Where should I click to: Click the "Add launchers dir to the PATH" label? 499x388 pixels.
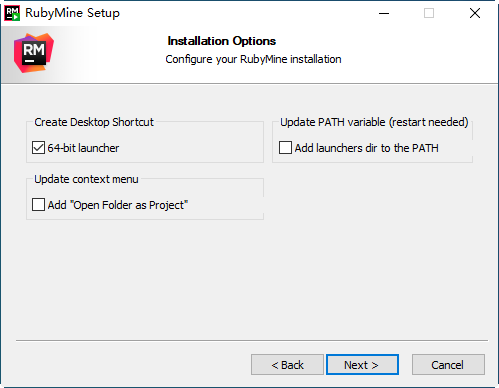pyautogui.click(x=366, y=148)
